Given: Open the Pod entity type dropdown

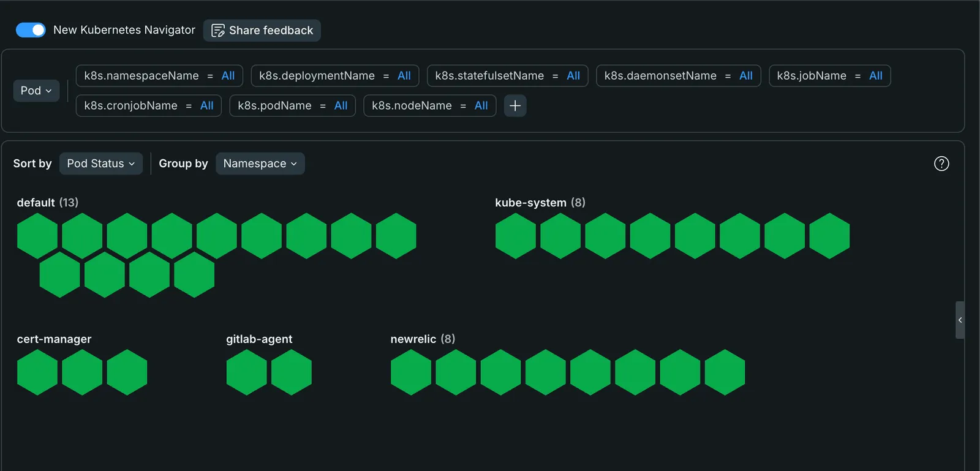Looking at the screenshot, I should 36,91.
